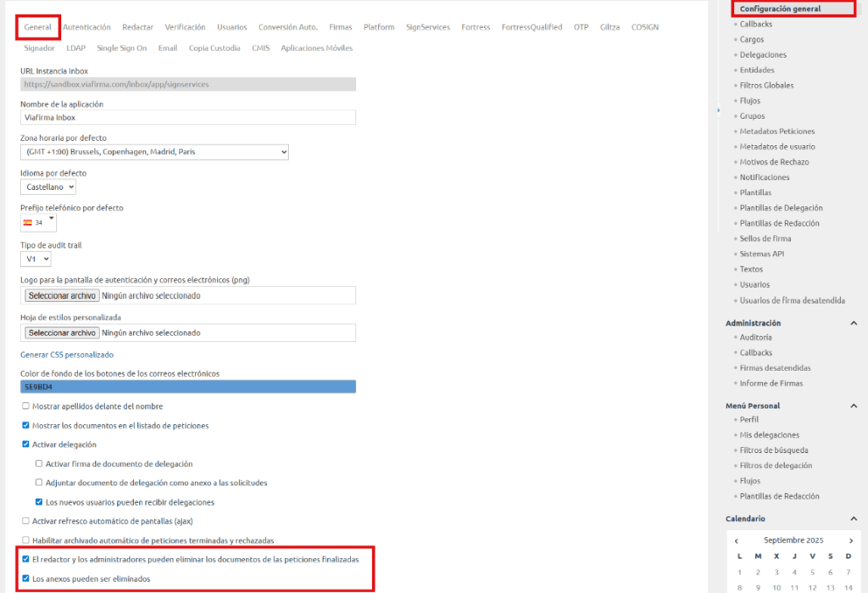This screenshot has height=593, width=868.
Task: Collapse the Calendario section chevron
Action: coord(853,518)
